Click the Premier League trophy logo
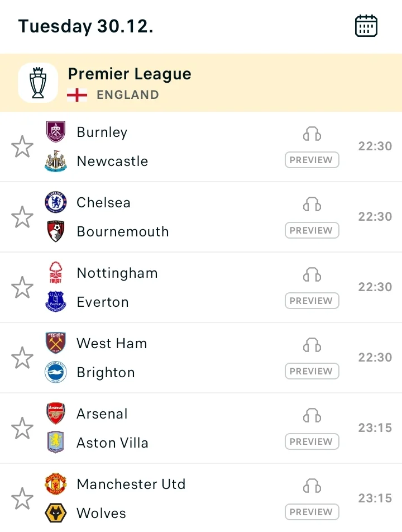Screen dimensions: 402x532 point(38,83)
